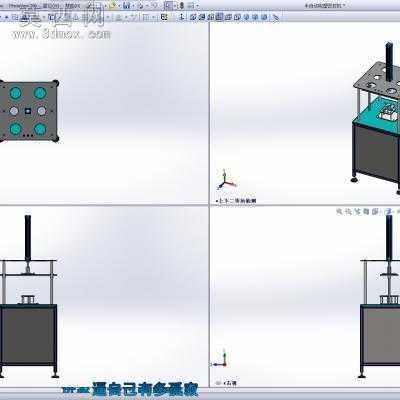Image resolution: width=400 pixels, height=400 pixels.
Task: Open dropdown arrow beside Select tool
Action: coord(175,6)
